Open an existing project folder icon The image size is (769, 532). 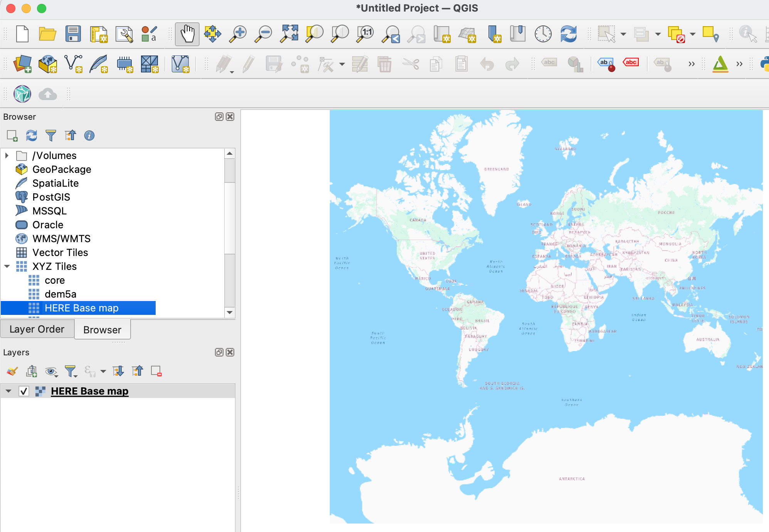click(x=47, y=34)
